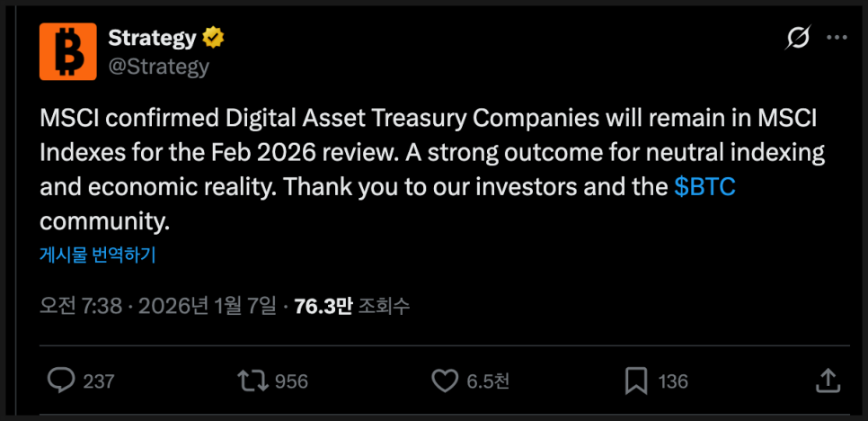The image size is (868, 421).
Task: Click the 237 replies count
Action: (x=99, y=381)
